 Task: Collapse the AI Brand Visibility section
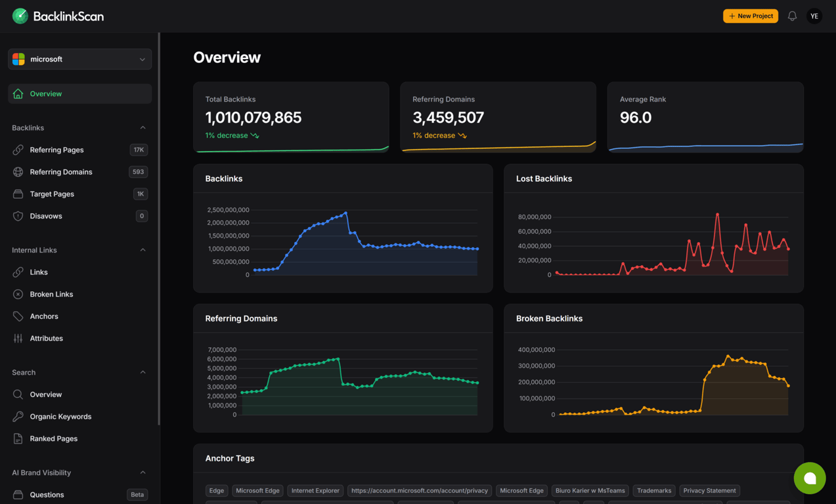(143, 472)
